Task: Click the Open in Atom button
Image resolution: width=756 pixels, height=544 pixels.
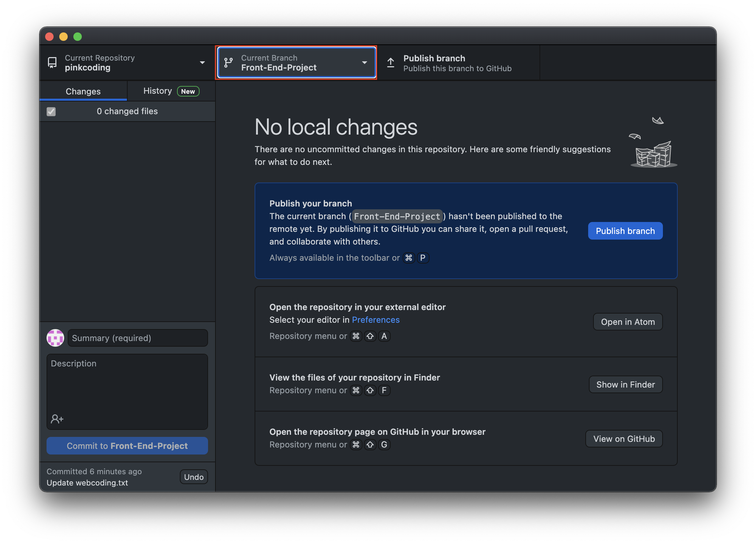Action: [x=628, y=322]
